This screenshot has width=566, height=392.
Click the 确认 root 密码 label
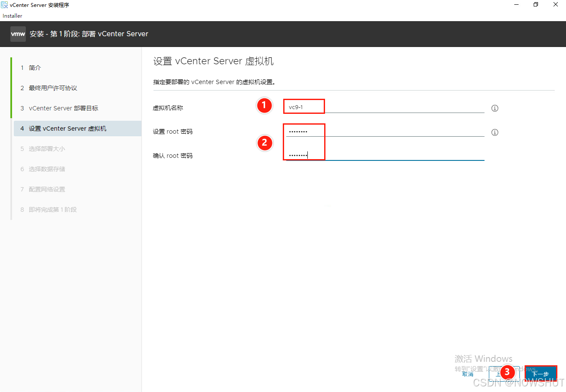point(173,156)
